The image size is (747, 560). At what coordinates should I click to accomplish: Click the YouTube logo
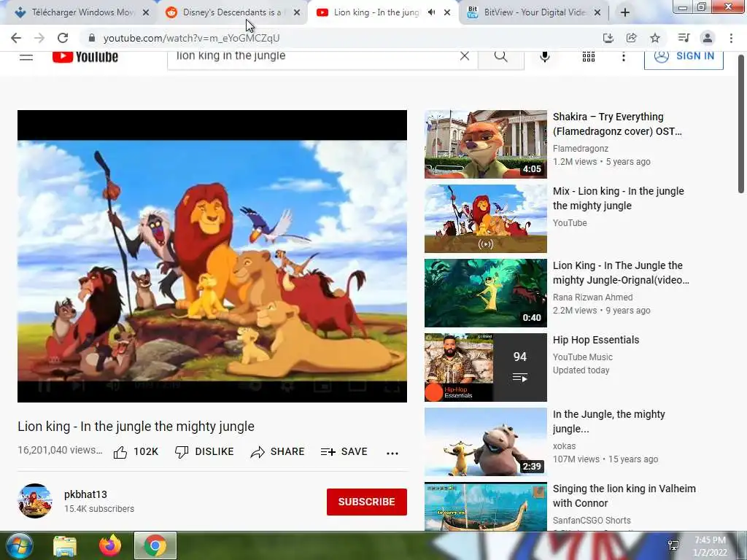(85, 57)
